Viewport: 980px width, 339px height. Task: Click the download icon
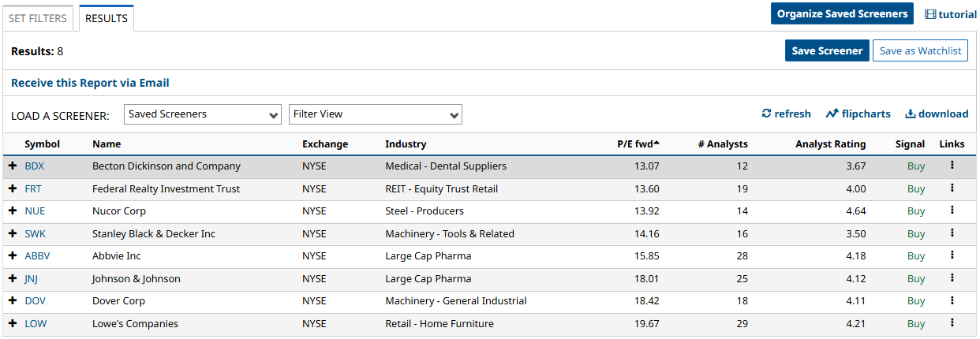tap(910, 114)
